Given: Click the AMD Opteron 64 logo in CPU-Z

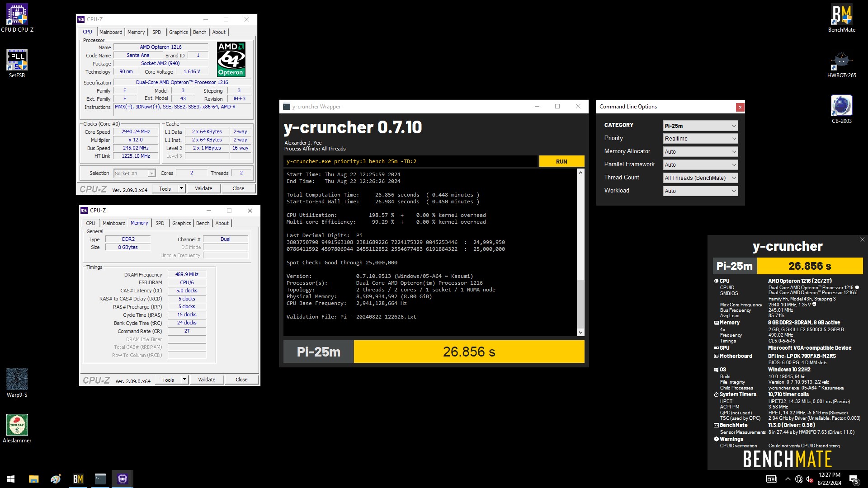Looking at the screenshot, I should 231,59.
